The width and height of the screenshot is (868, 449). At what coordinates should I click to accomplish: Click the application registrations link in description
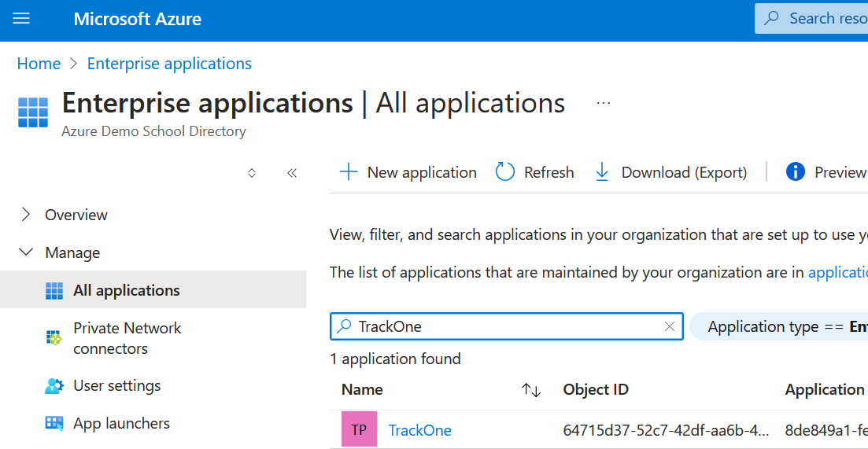point(838,273)
